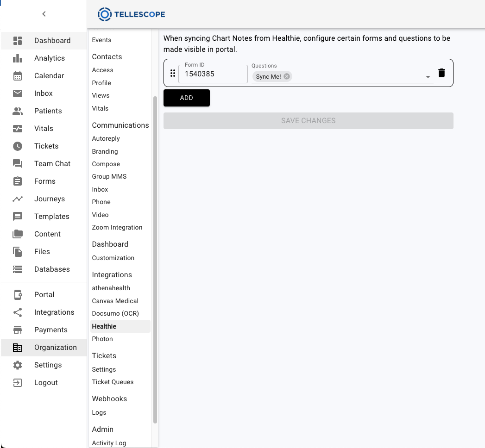Viewport: 485px width, 448px height.
Task: Click the black ADD button
Action: tap(187, 98)
